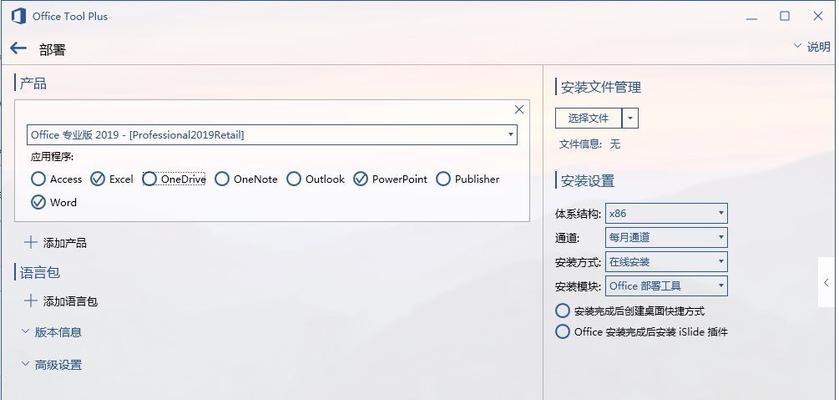Expand the 高级设置 section
Viewport: 839px width, 400px height.
51,365
